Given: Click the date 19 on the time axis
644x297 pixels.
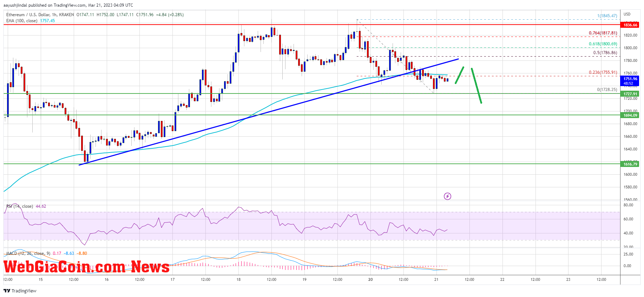Looking at the screenshot, I should coord(304,279).
